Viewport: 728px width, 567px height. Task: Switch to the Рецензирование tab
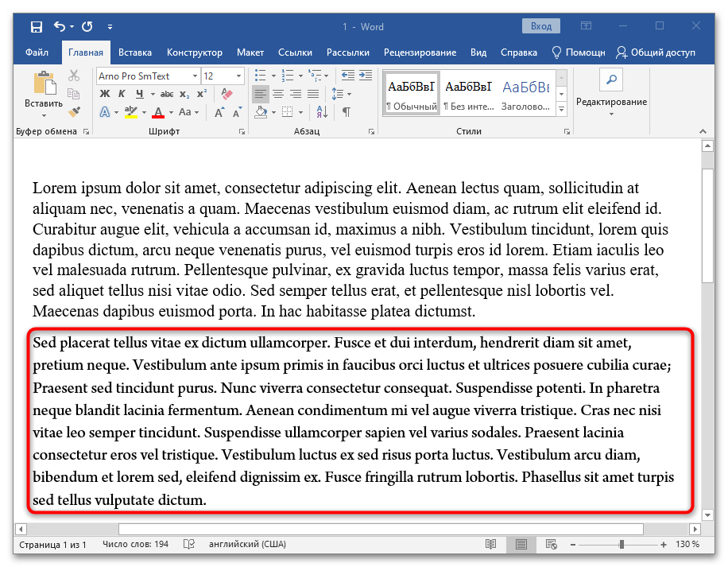pos(420,52)
